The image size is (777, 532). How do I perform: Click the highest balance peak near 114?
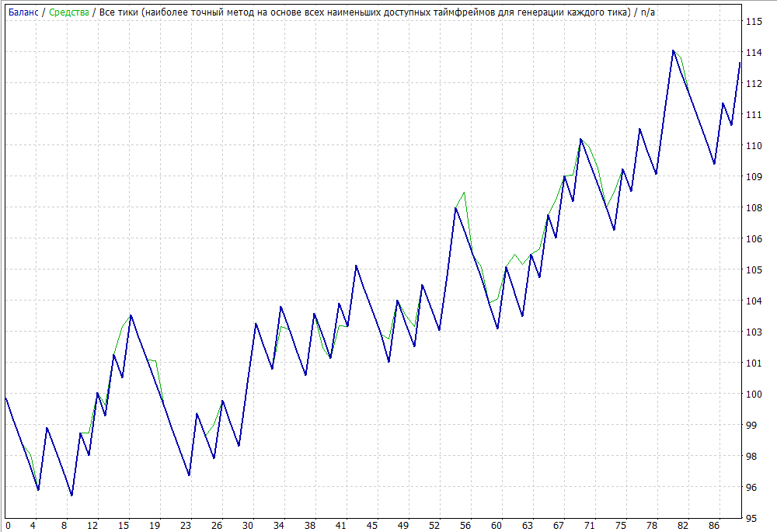point(673,50)
